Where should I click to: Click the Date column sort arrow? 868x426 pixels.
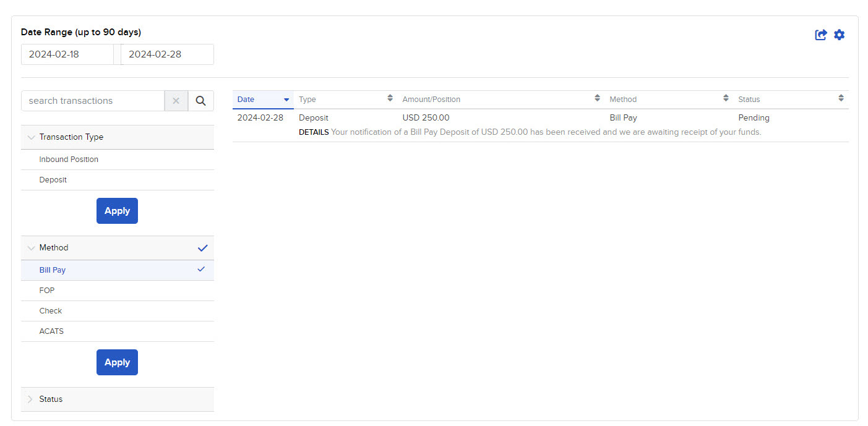click(x=286, y=99)
